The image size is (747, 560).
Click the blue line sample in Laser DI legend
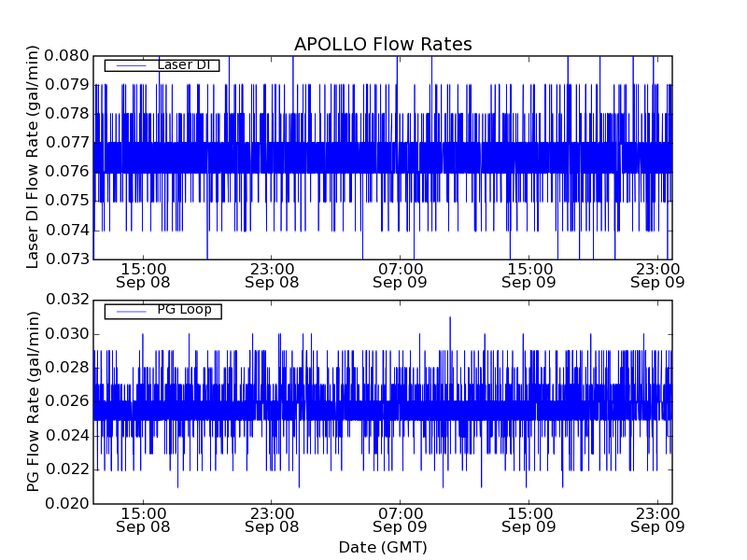click(129, 65)
